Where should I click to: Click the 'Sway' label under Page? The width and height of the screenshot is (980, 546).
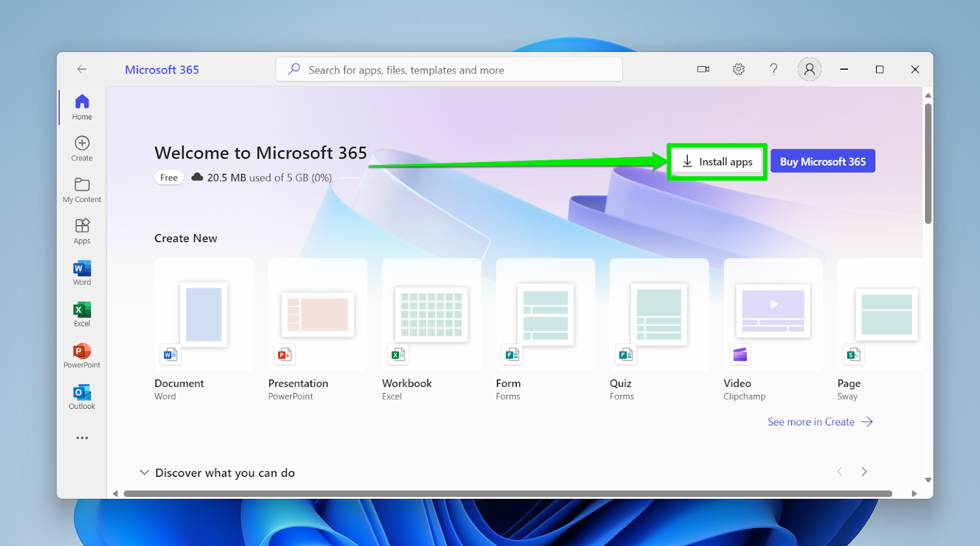[848, 397]
